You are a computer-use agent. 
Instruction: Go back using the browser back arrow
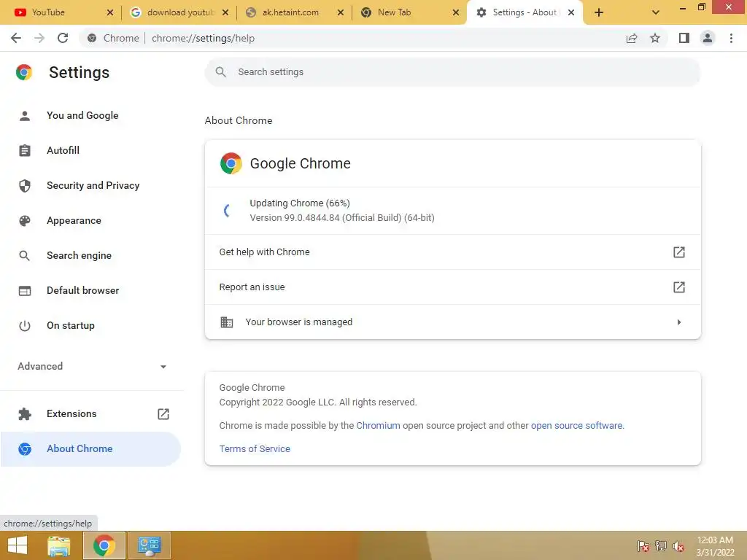click(x=16, y=38)
